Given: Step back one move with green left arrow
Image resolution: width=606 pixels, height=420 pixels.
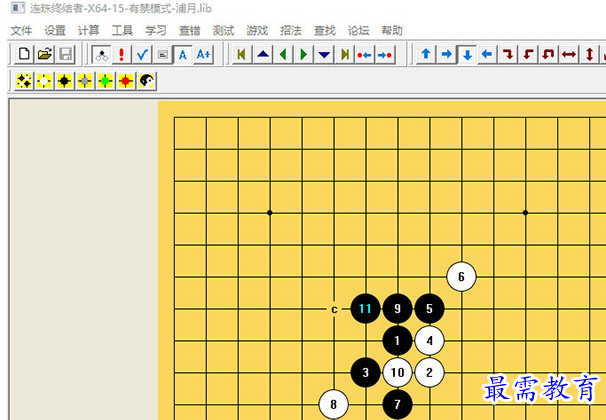Looking at the screenshot, I should 283,54.
